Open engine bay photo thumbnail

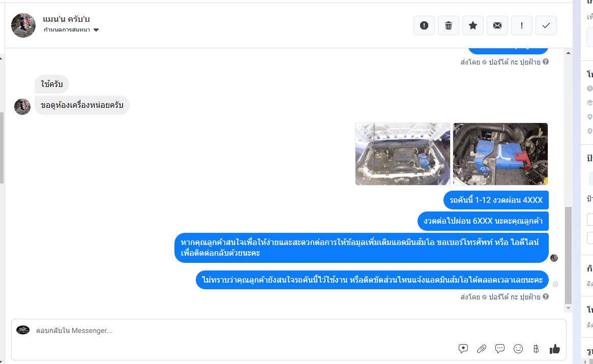pyautogui.click(x=403, y=154)
